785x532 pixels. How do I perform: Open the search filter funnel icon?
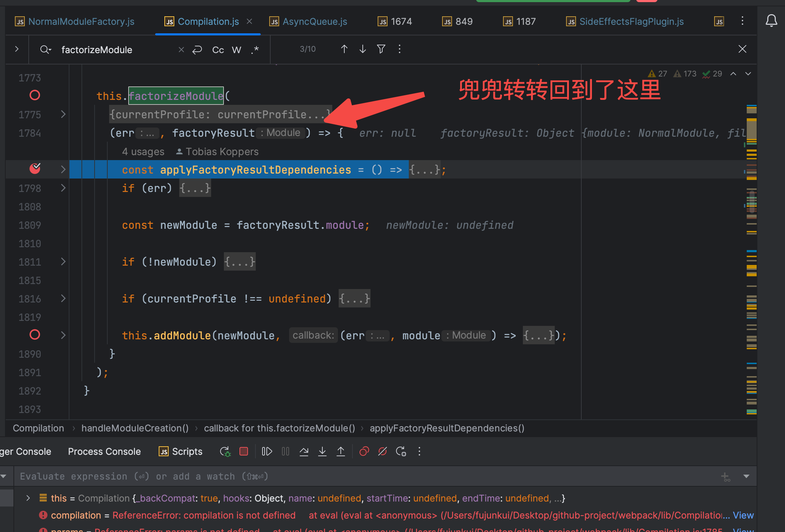381,49
